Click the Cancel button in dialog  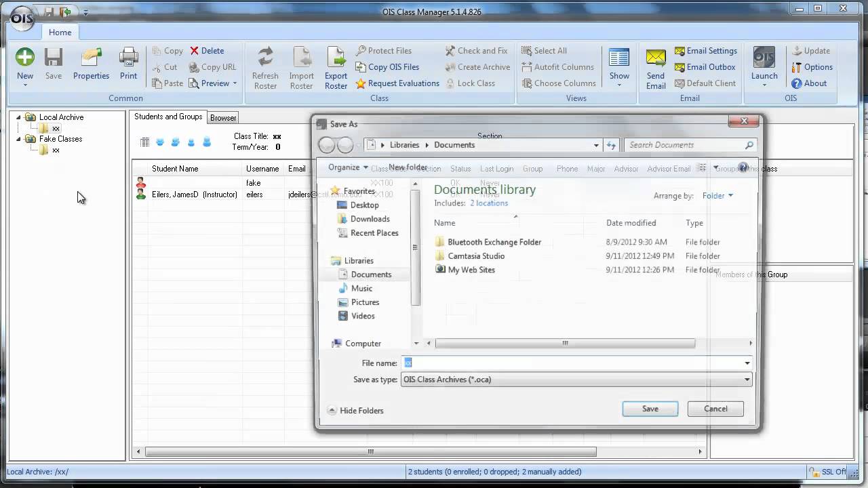(x=715, y=409)
